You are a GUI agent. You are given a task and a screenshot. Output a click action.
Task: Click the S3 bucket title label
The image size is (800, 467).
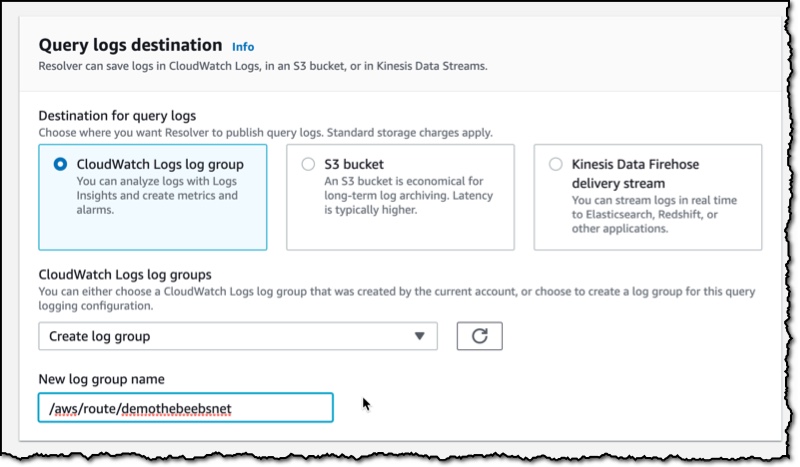pos(354,164)
